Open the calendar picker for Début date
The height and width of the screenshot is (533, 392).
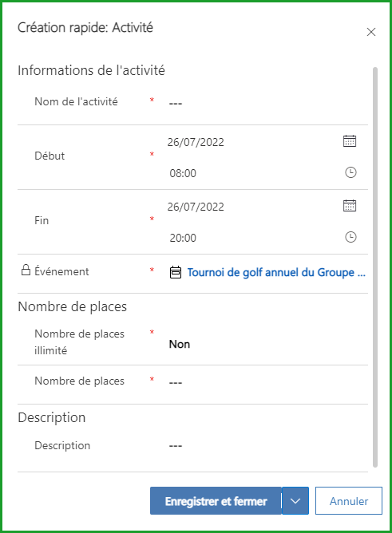[350, 141]
